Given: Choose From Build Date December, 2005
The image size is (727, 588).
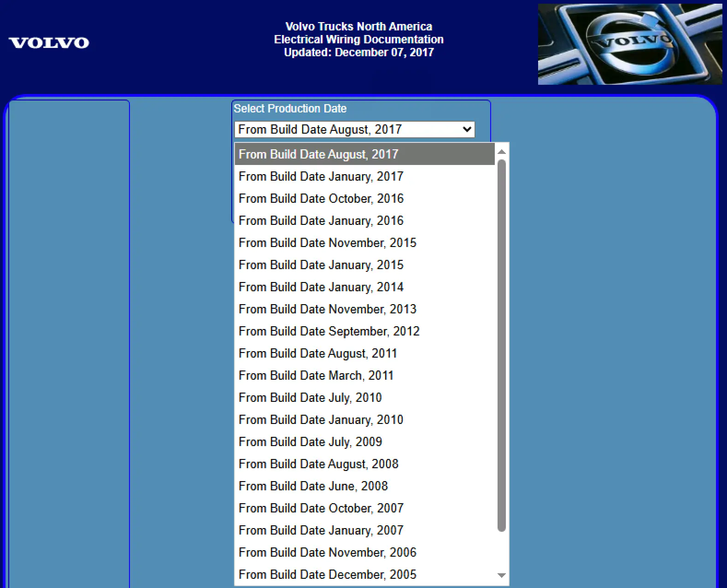Looking at the screenshot, I should tap(364, 574).
